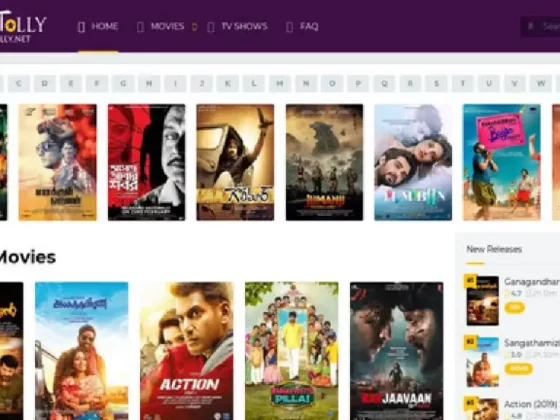Open the PILLAI movie poster

pyautogui.click(x=292, y=351)
